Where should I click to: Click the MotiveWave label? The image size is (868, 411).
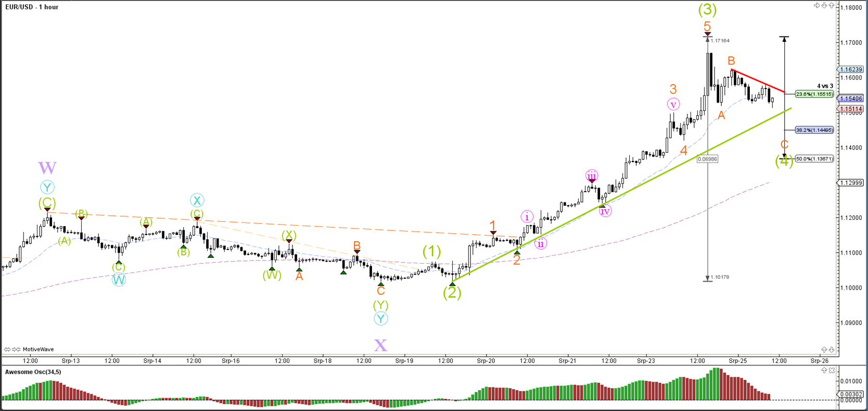coord(38,350)
